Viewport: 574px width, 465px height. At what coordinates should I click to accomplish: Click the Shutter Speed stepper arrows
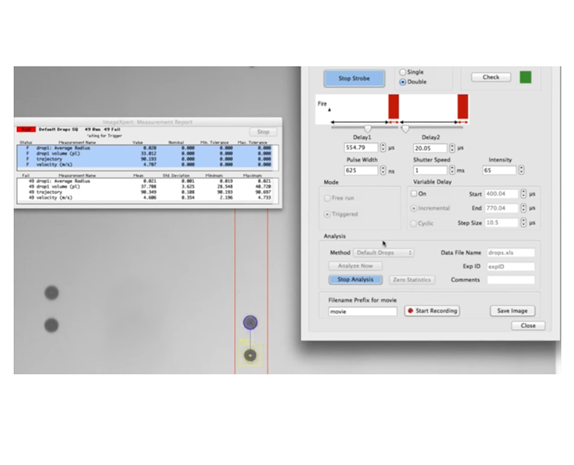[x=452, y=170]
